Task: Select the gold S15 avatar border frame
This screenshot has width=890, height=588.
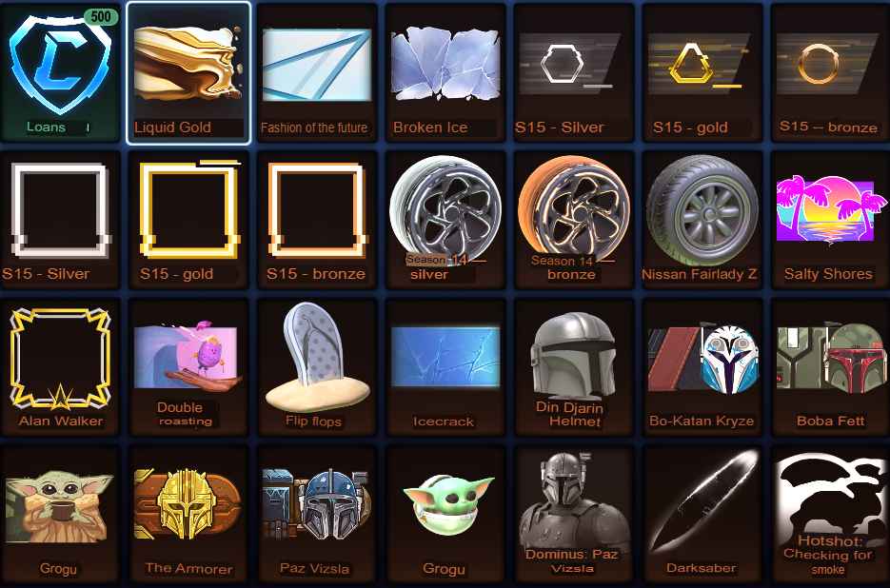Action: pyautogui.click(x=188, y=220)
